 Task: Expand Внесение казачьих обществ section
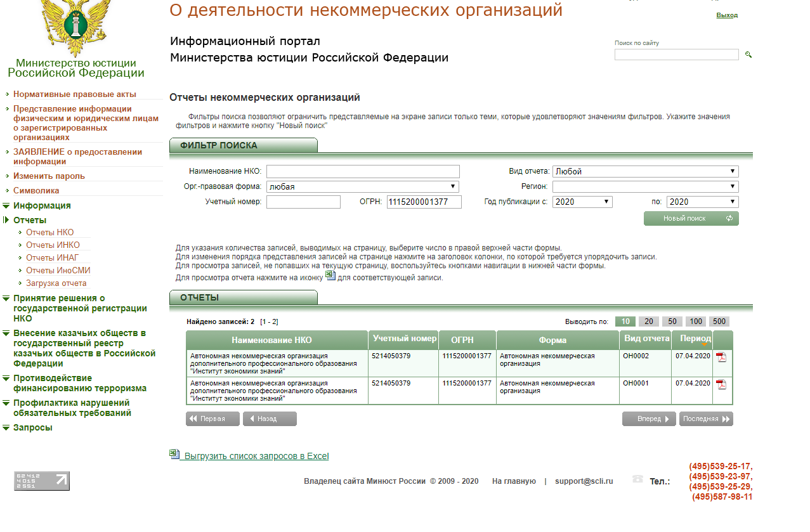[x=84, y=348]
